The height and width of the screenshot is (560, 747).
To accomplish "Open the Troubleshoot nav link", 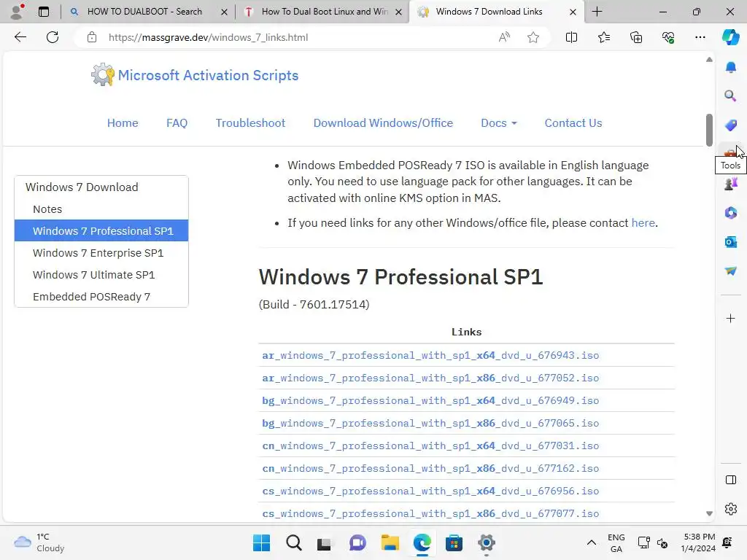I will pyautogui.click(x=250, y=122).
